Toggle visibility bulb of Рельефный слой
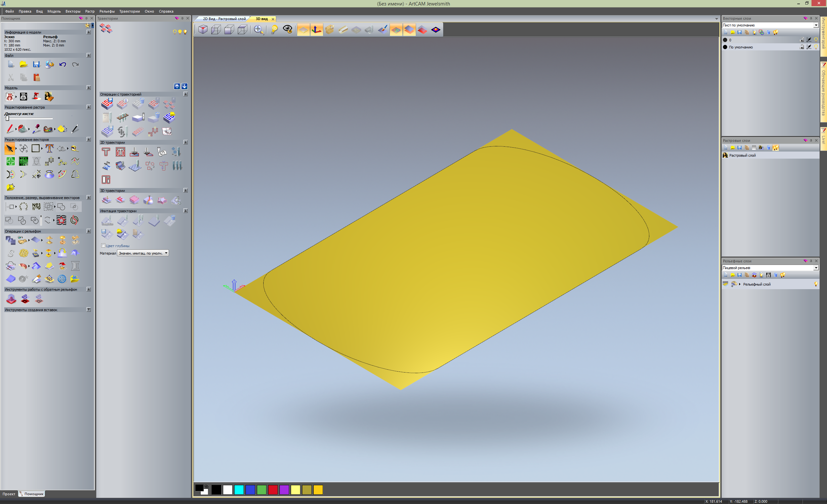The image size is (827, 504). pyautogui.click(x=816, y=284)
